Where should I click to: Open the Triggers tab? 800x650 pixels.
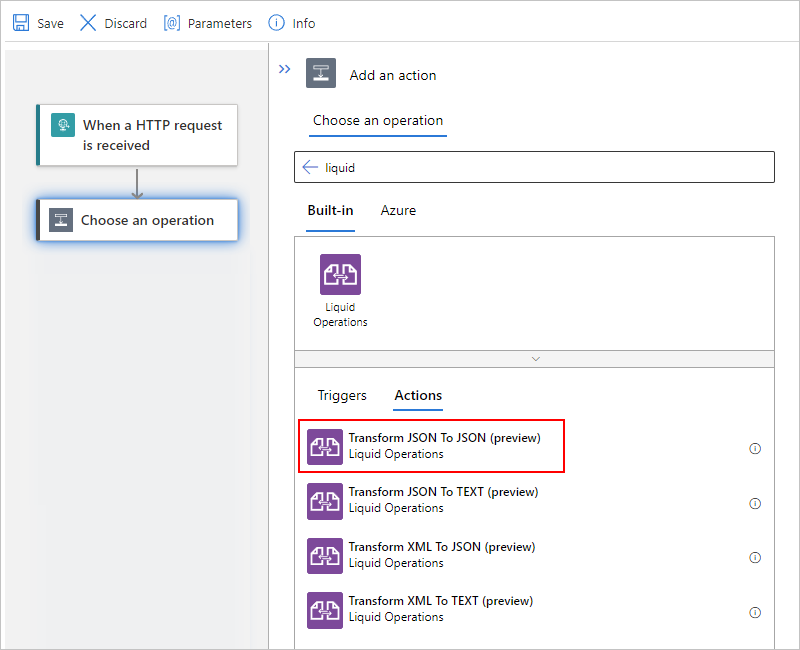click(x=342, y=396)
